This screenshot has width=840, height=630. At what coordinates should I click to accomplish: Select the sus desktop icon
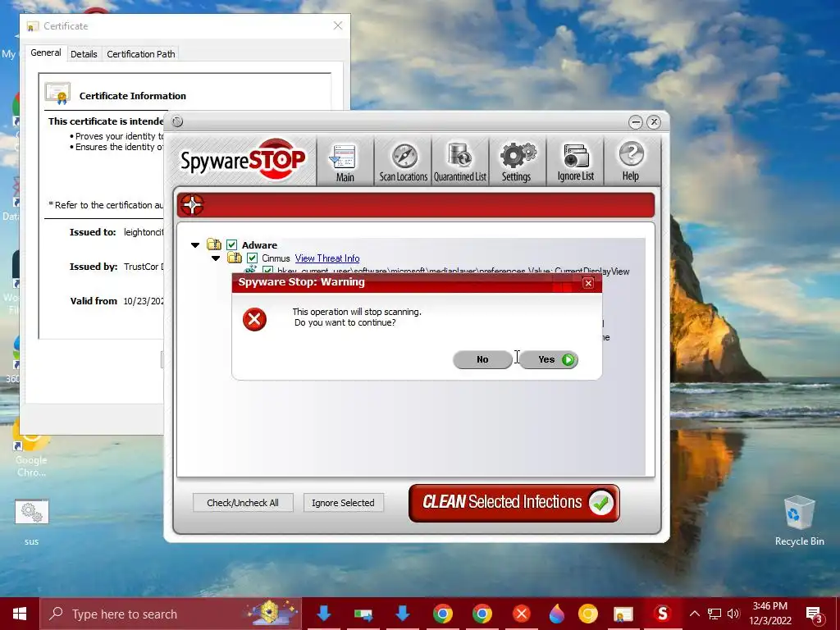(32, 522)
